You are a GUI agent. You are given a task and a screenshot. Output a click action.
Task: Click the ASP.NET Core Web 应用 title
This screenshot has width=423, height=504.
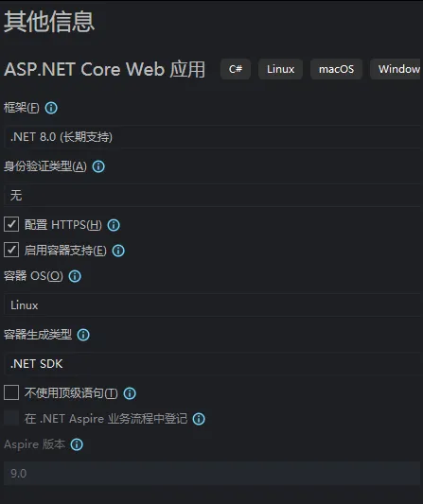point(104,69)
